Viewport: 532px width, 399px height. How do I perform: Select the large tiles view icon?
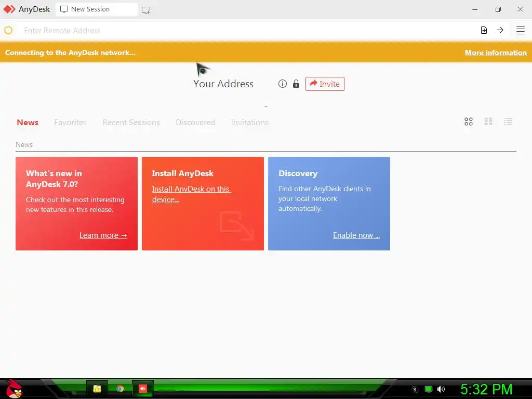tap(469, 122)
